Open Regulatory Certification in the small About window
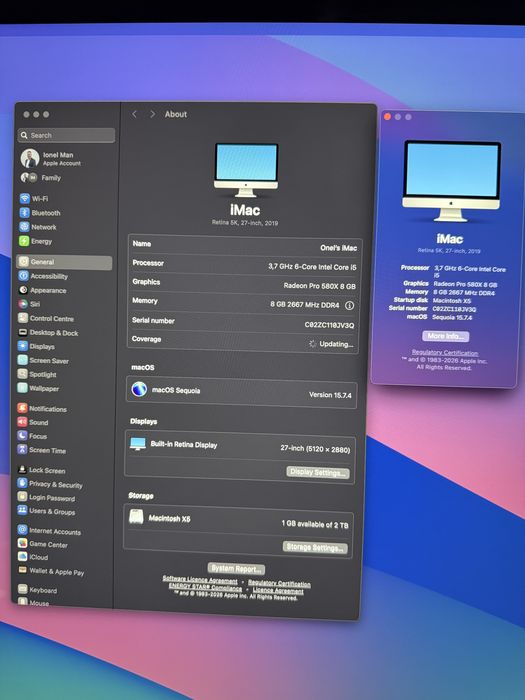Screen dimensions: 525x700 [x=445, y=352]
